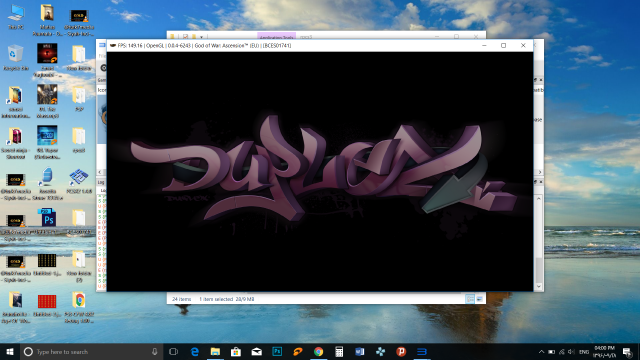Screen dimensions: 640x360
Task: Switch to Google Chrome on the taskbar
Action: [x=318, y=351]
